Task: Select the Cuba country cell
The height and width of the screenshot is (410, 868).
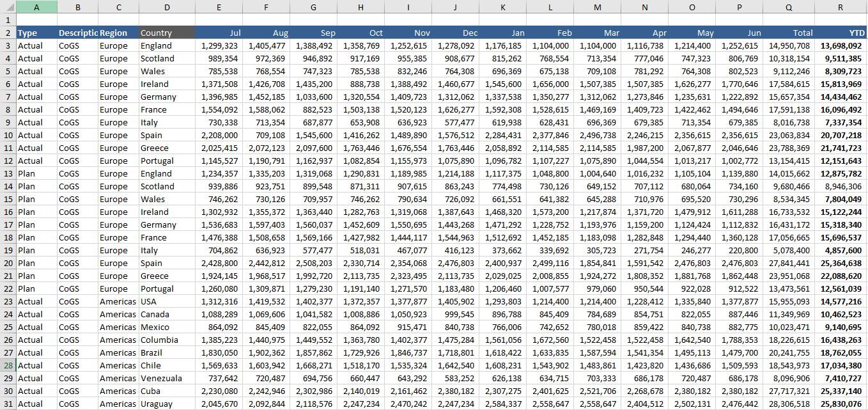Action: (x=167, y=391)
